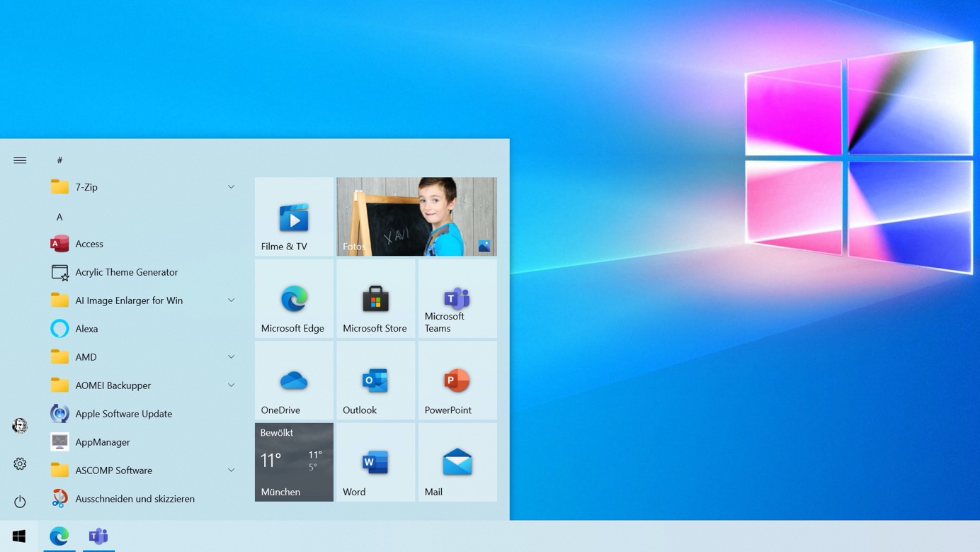Click the AppManager icon in the app list
Image resolution: width=980 pixels, height=552 pixels.
click(59, 442)
